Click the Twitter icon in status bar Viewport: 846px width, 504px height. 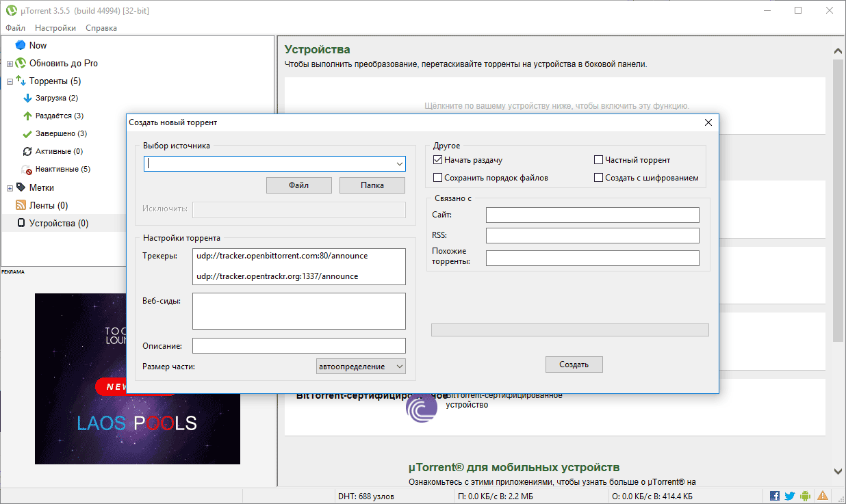point(789,495)
